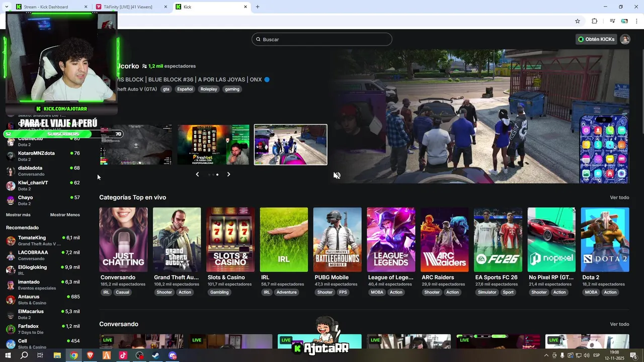
Task: Open the Kick user avatar menu
Action: pyautogui.click(x=625, y=39)
